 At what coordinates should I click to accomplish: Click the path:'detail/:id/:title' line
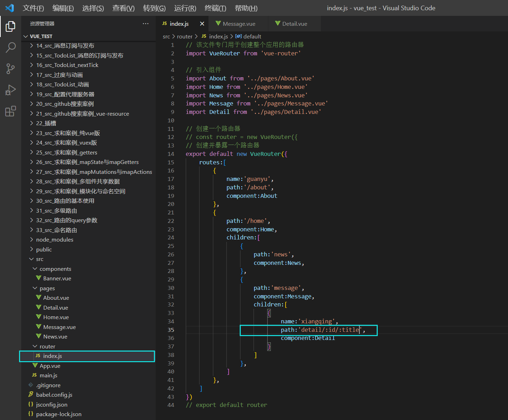tap(323, 330)
